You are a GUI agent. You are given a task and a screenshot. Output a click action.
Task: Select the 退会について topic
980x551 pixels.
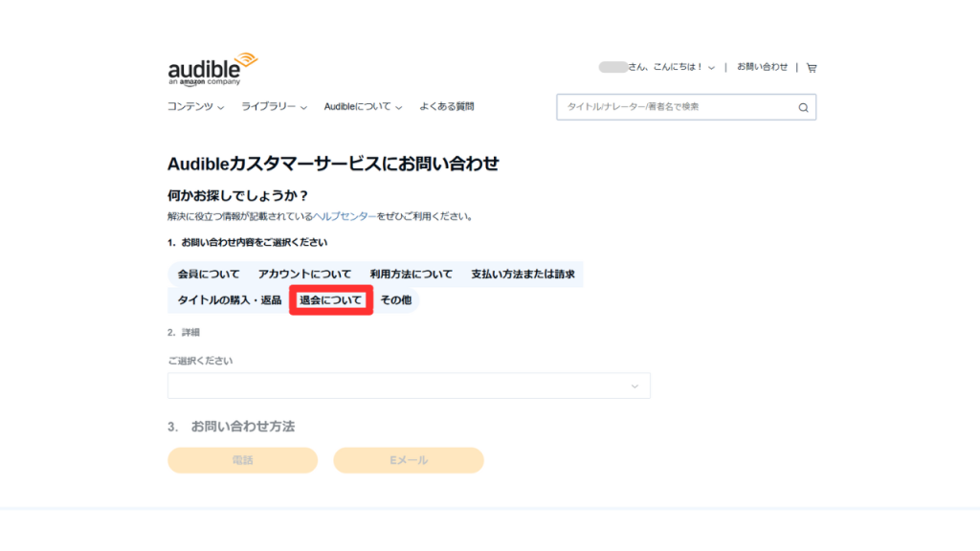330,300
